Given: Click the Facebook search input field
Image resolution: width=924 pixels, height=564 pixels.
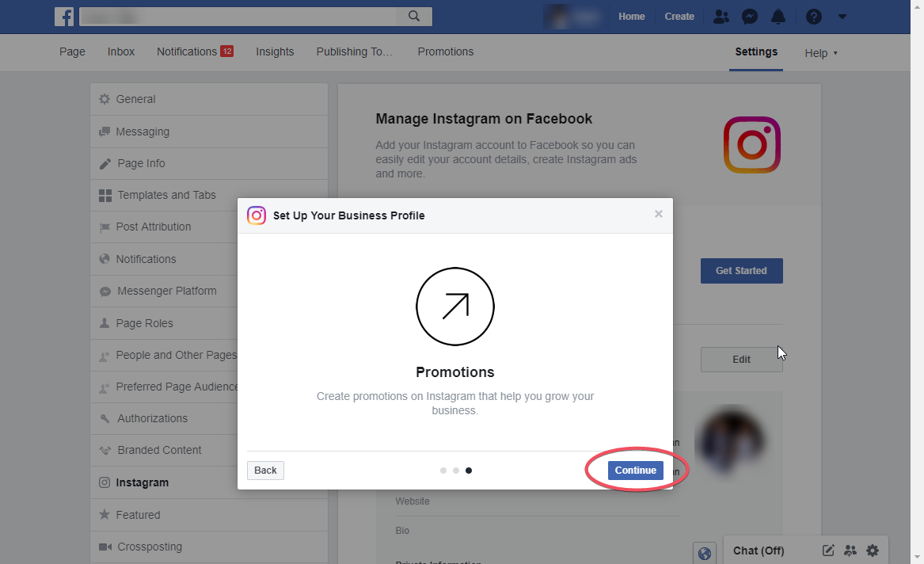Looking at the screenshot, I should tap(255, 17).
